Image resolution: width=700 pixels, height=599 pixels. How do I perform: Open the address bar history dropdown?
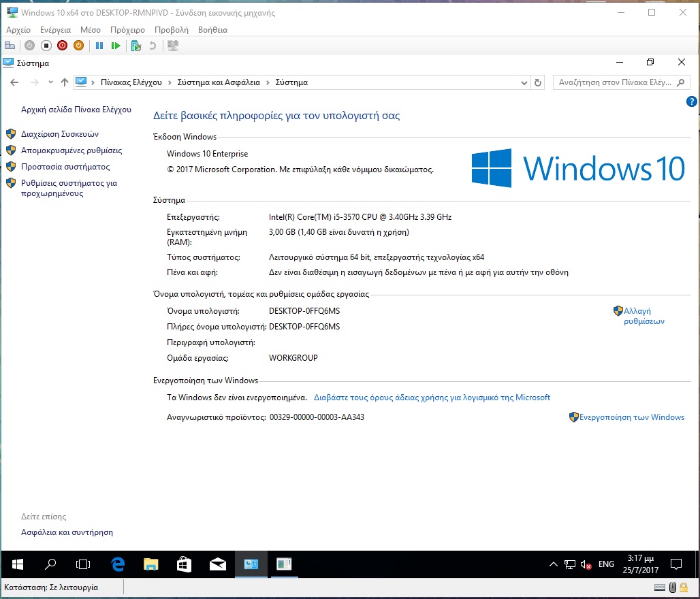[524, 82]
